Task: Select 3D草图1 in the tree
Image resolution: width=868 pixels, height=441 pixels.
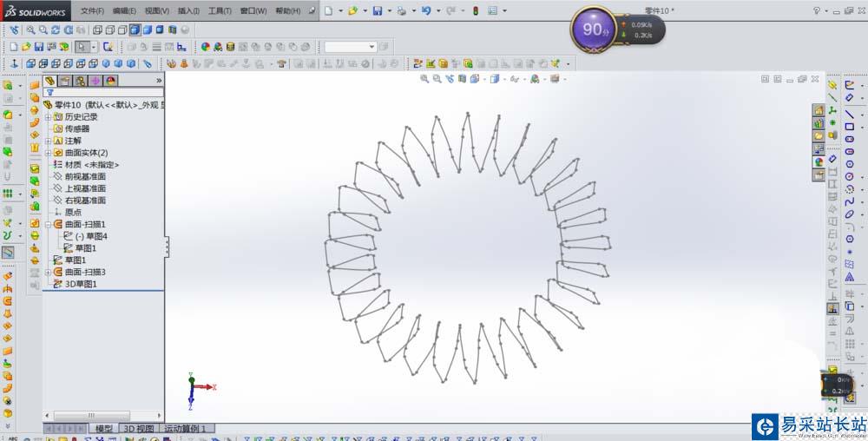Action: tap(76, 284)
